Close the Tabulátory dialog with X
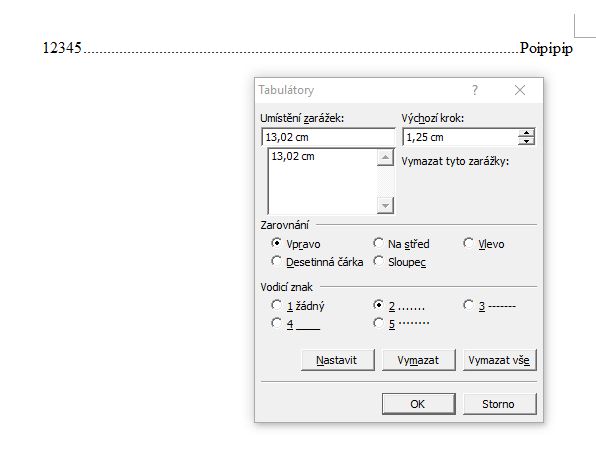Viewport: 596px width, 462px height. click(x=520, y=90)
